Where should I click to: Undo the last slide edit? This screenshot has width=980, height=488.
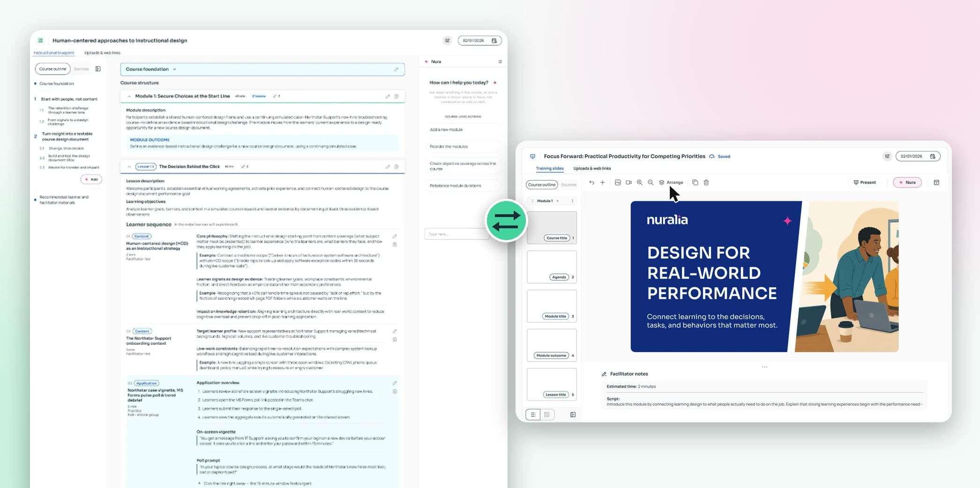pos(591,182)
